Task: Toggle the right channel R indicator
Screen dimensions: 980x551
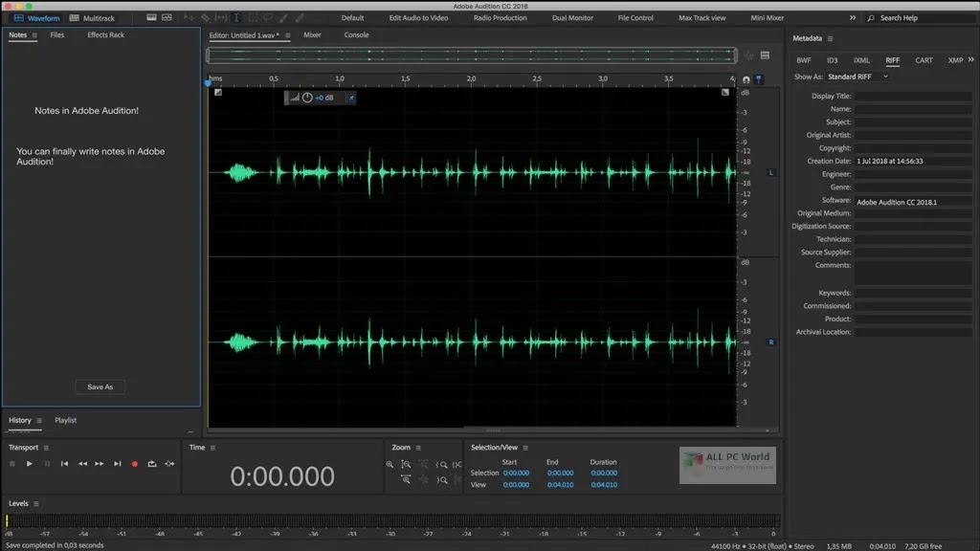Action: pos(770,341)
